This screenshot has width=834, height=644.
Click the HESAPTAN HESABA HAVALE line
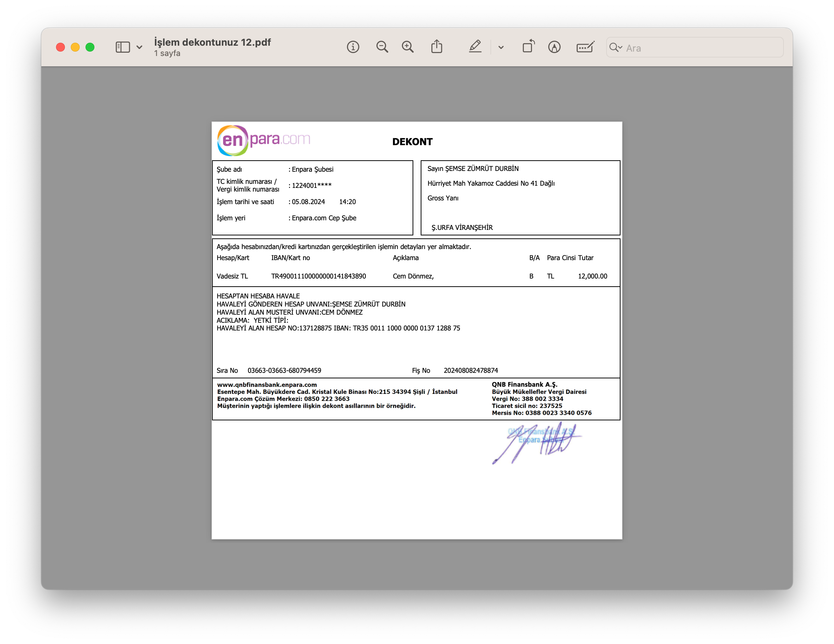tap(258, 296)
